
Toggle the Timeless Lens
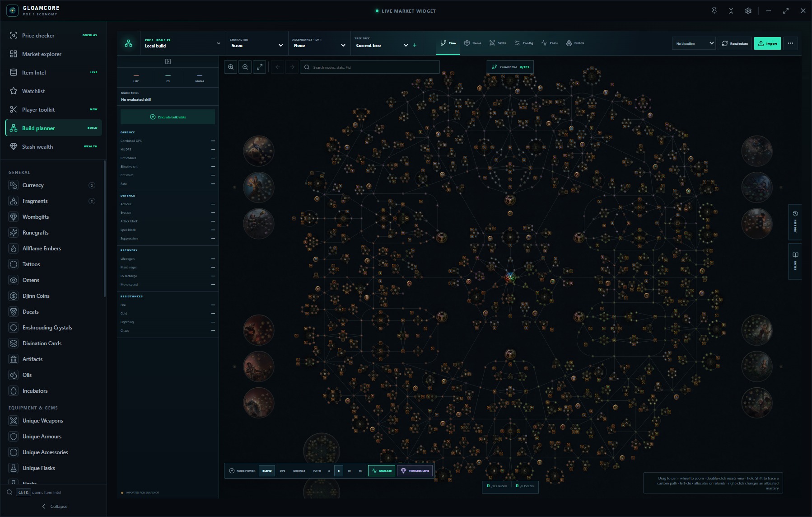[415, 471]
